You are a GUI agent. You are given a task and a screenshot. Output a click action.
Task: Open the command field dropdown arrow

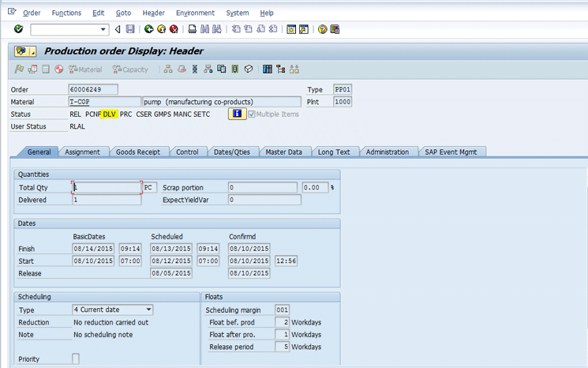click(x=103, y=29)
